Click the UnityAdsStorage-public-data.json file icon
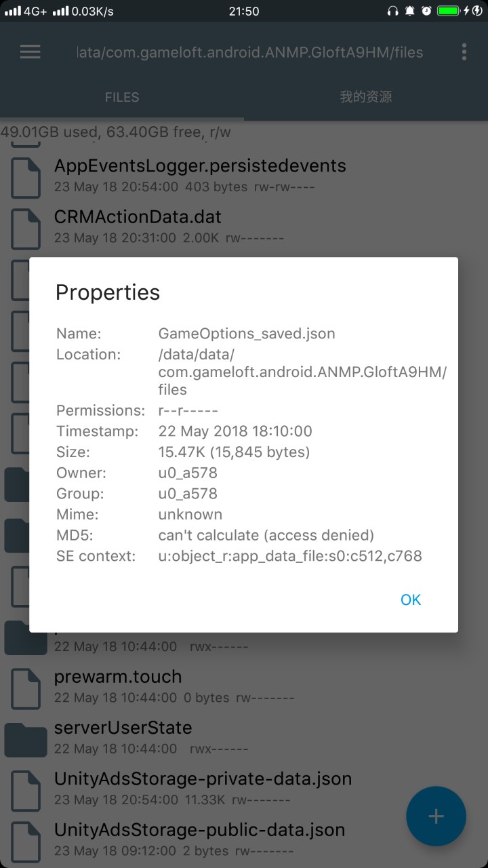The image size is (488, 868). 26,840
